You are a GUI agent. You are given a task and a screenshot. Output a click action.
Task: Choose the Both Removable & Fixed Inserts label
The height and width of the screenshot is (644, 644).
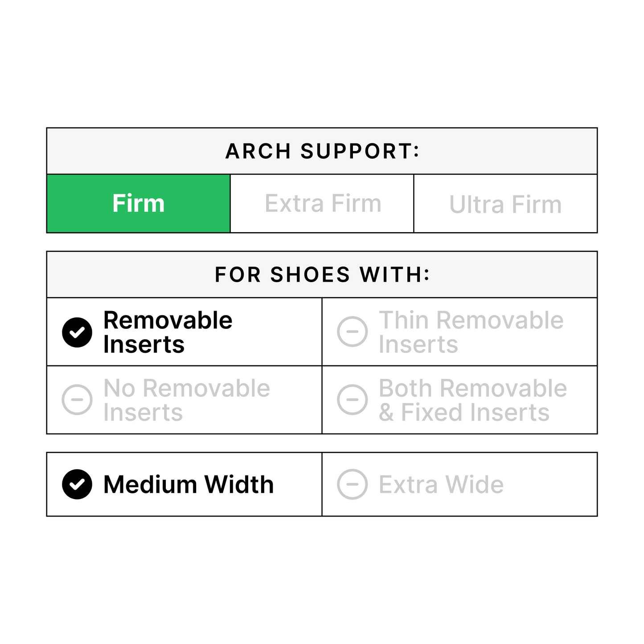click(x=472, y=400)
